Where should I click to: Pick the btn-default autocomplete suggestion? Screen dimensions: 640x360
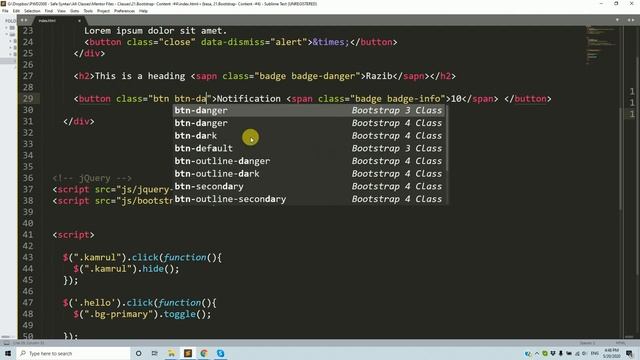click(309, 149)
